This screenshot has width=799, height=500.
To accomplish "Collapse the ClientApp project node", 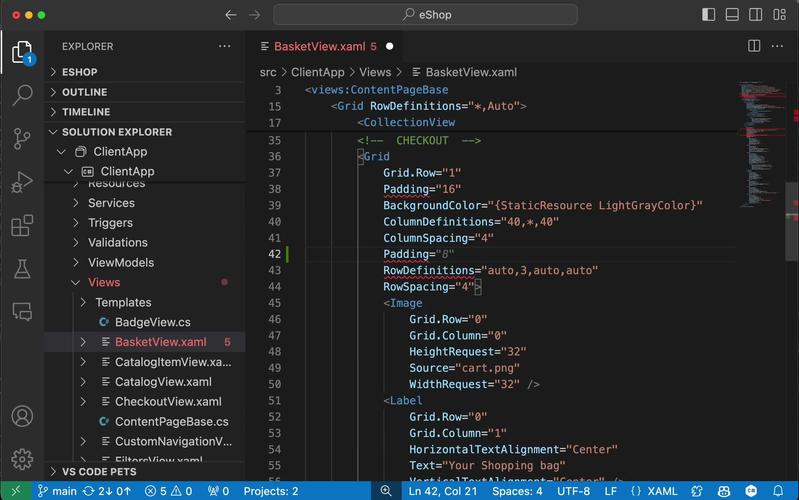I will coord(145,172).
